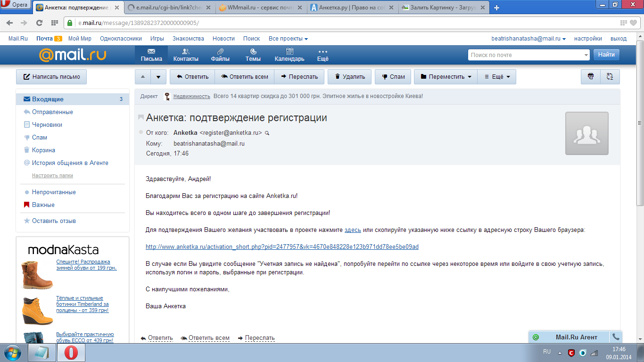The width and height of the screenshot is (644, 362).
Task: Toggle the unread dot near От кого
Action: [140, 132]
